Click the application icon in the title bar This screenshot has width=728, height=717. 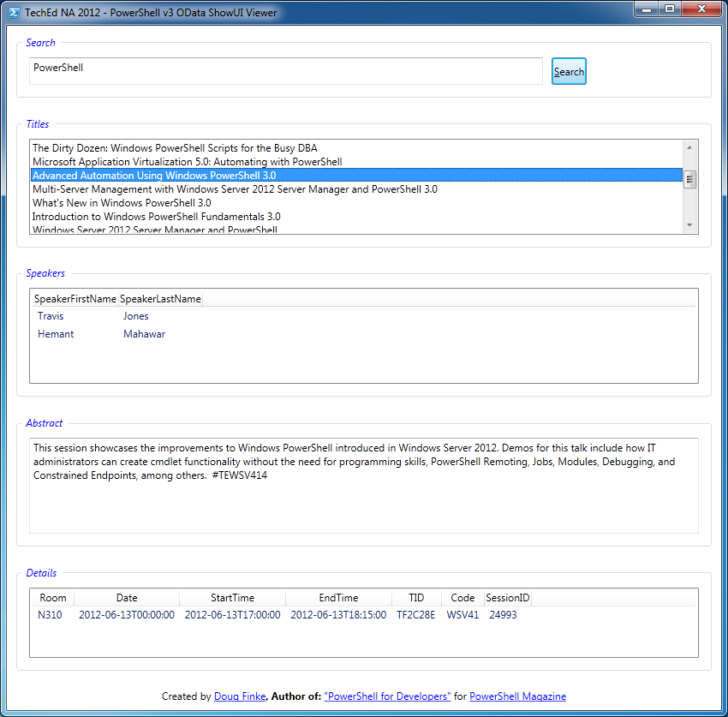(x=12, y=11)
